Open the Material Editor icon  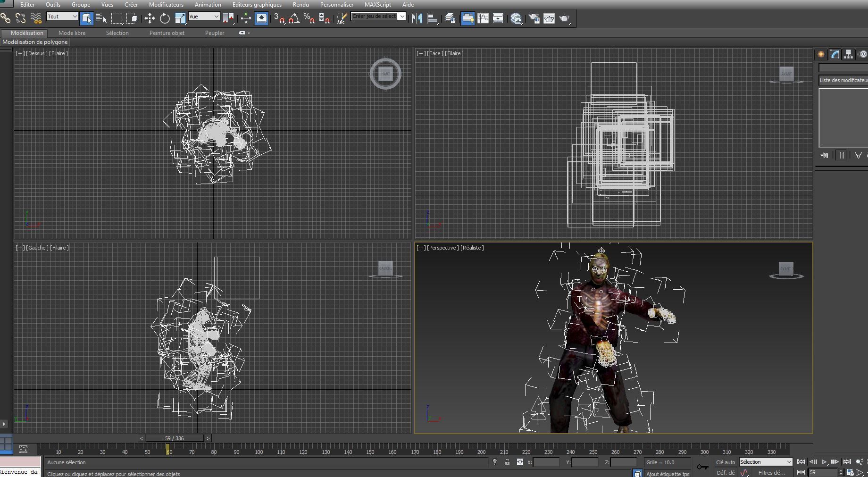point(516,18)
